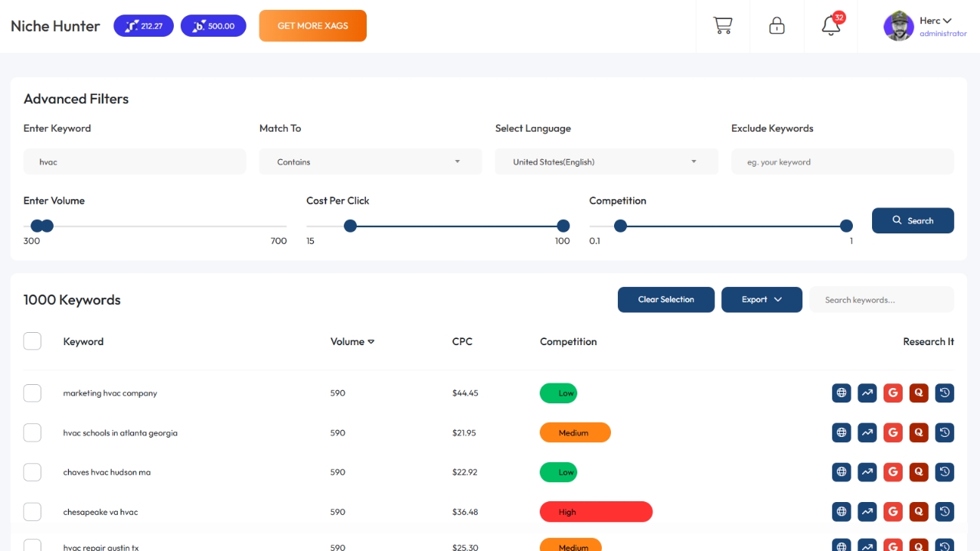Screen dimensions: 980x551
Task: Open history icon for chaves hvac hudson ma
Action: point(945,472)
